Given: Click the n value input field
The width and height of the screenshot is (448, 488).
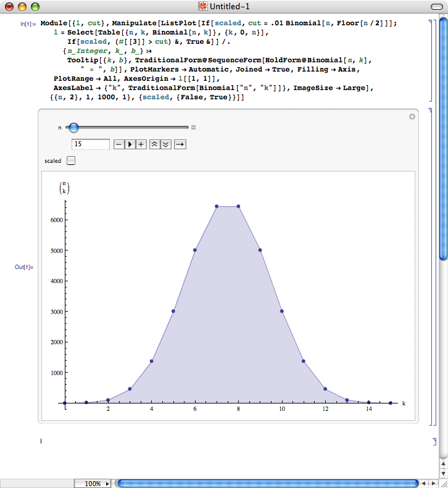Looking at the screenshot, I should click(91, 144).
